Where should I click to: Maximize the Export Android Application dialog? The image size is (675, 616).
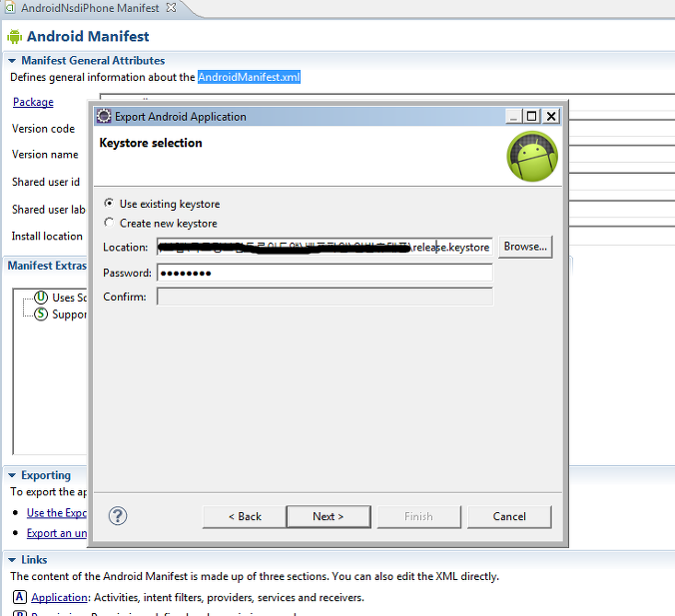(532, 116)
